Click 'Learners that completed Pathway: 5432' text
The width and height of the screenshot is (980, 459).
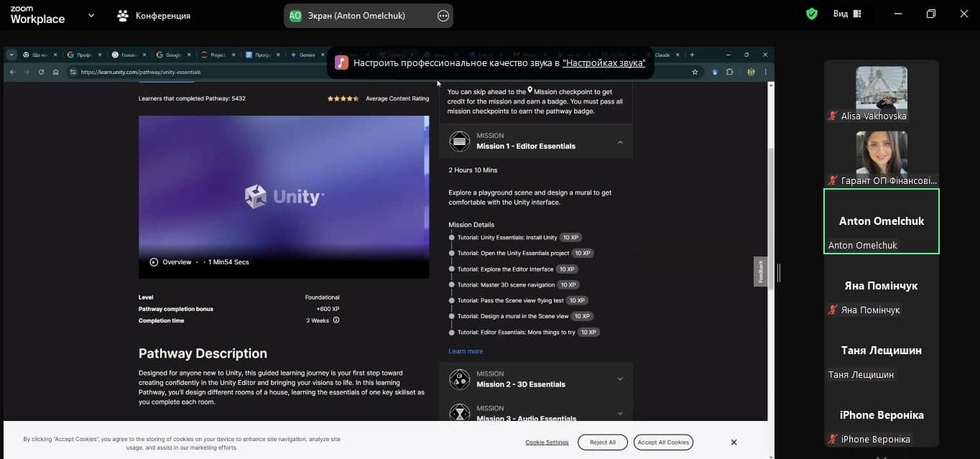(192, 98)
